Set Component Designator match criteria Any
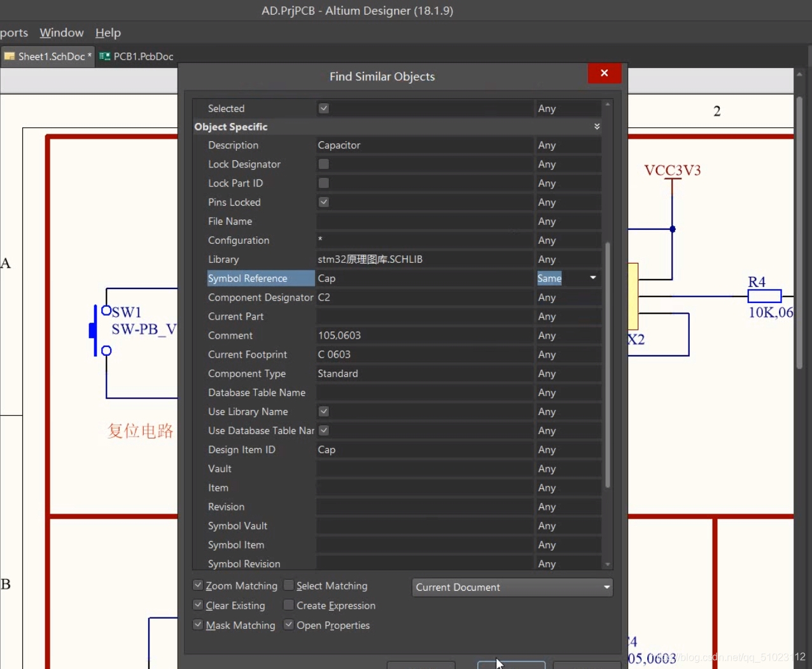This screenshot has width=812, height=669. (568, 297)
